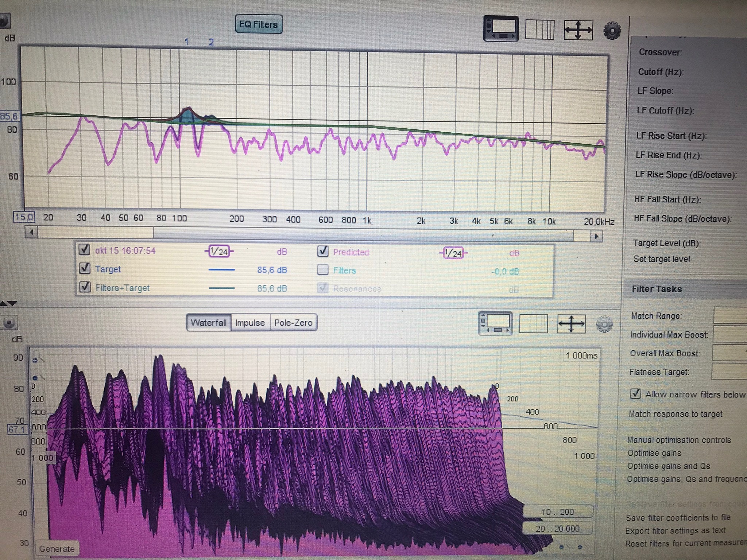Click Optimise gains and Qs
747x560 pixels.
click(669, 466)
